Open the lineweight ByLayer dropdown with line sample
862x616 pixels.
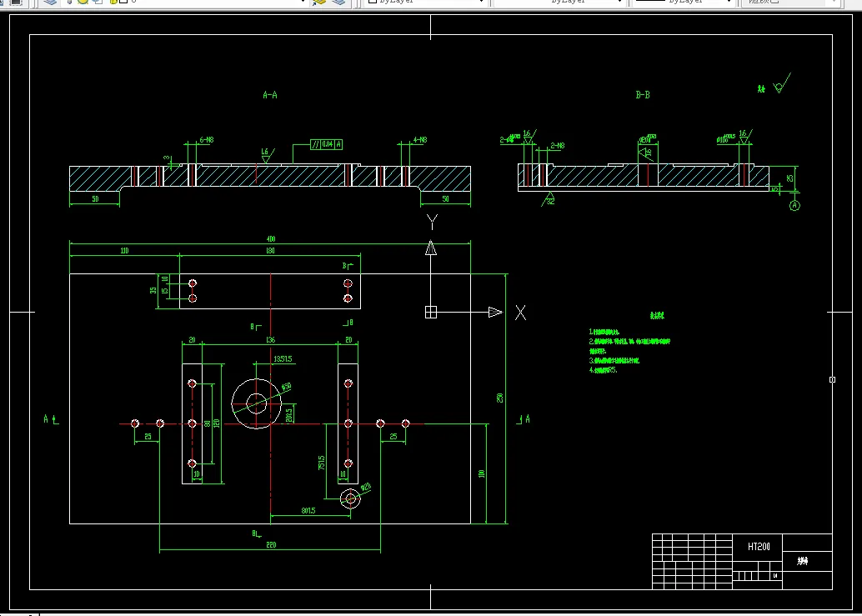[x=684, y=2]
